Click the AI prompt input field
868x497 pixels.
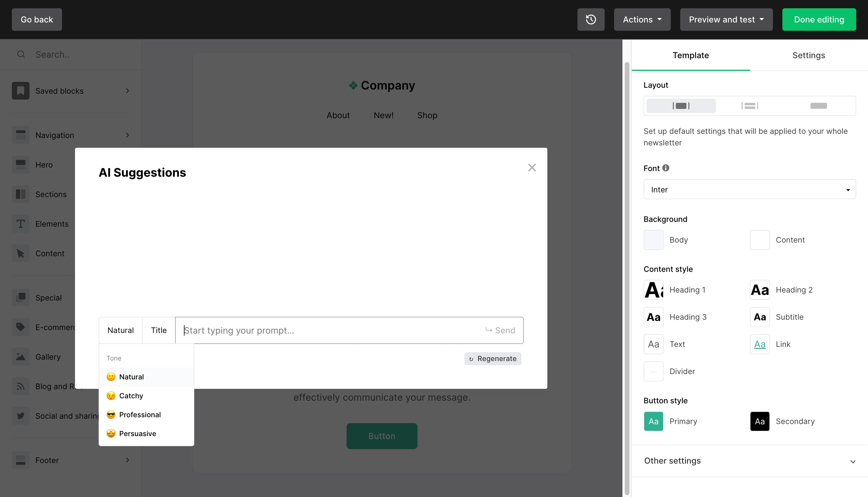331,330
